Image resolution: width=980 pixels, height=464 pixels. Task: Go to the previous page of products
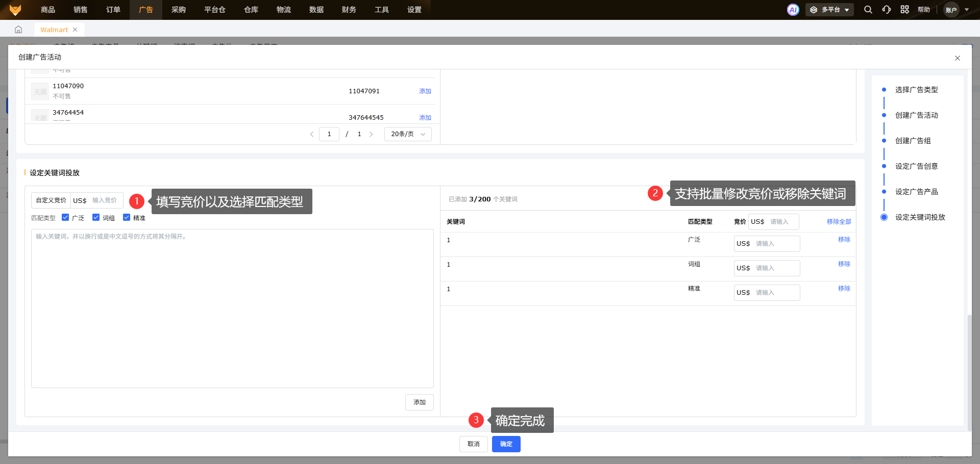312,134
